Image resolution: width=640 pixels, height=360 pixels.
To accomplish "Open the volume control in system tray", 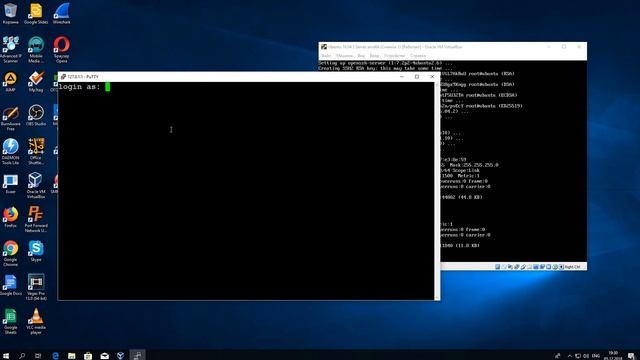I will click(587, 356).
